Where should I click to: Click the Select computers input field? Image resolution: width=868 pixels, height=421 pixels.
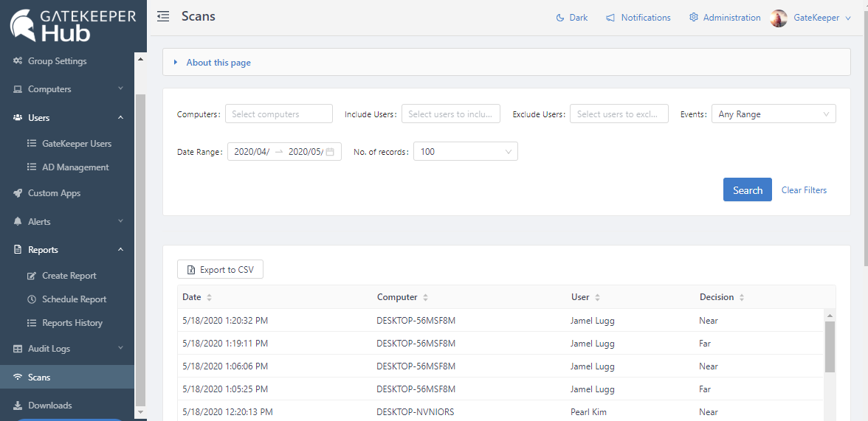(x=278, y=114)
